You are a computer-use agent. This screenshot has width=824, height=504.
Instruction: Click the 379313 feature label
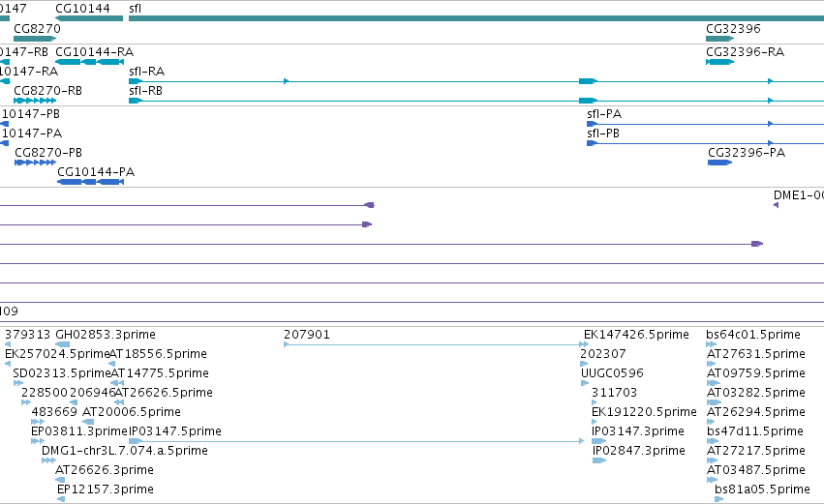pyautogui.click(x=27, y=335)
